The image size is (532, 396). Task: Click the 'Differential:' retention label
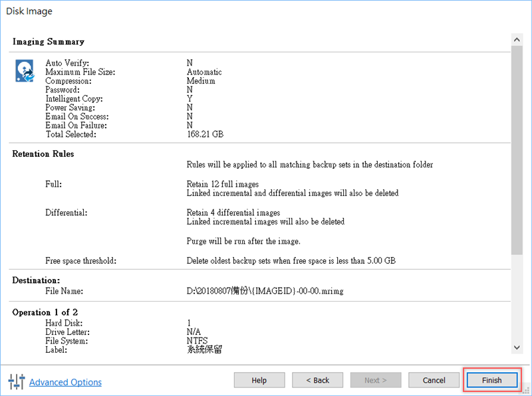[x=66, y=213]
